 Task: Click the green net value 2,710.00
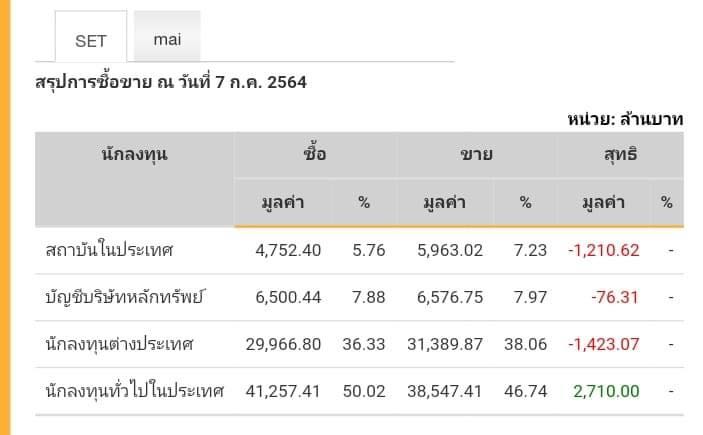[x=606, y=392]
